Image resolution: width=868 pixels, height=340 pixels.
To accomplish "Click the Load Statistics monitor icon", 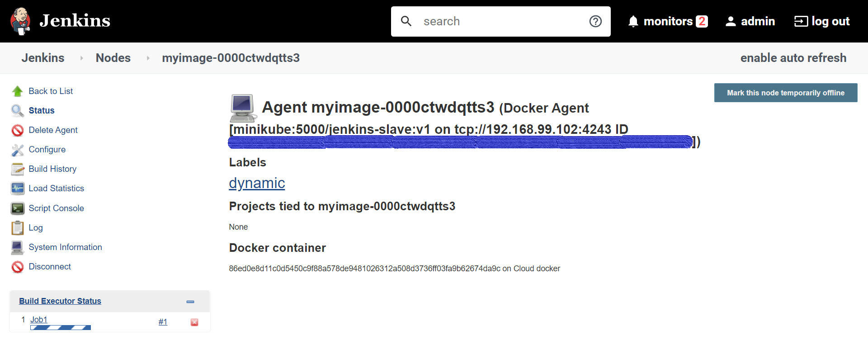I will pos(18,189).
